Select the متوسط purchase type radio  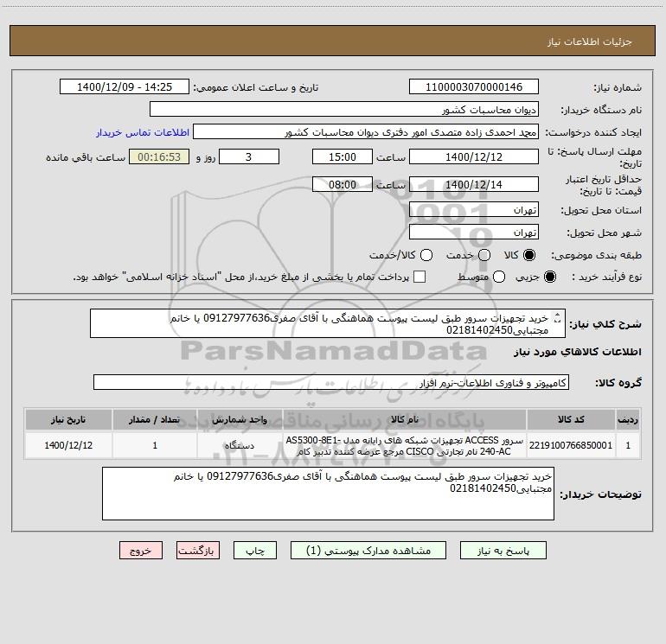point(499,277)
